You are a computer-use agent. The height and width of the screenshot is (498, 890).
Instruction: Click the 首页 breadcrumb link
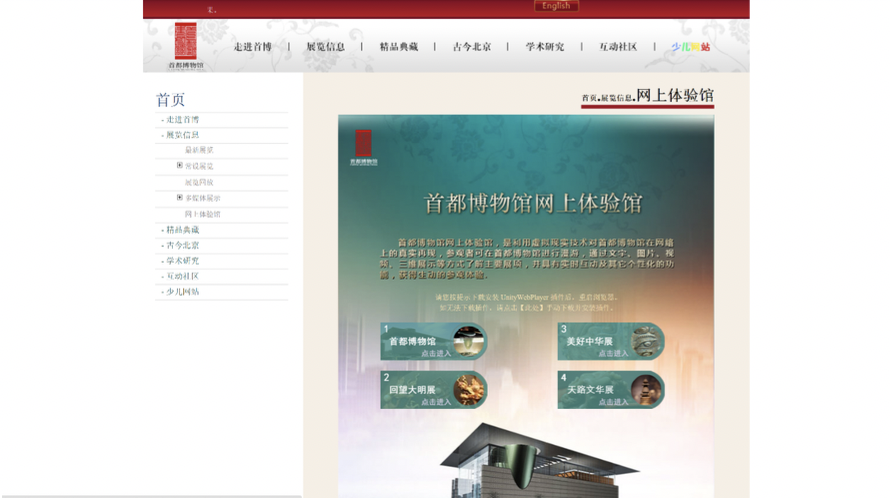pyautogui.click(x=590, y=99)
